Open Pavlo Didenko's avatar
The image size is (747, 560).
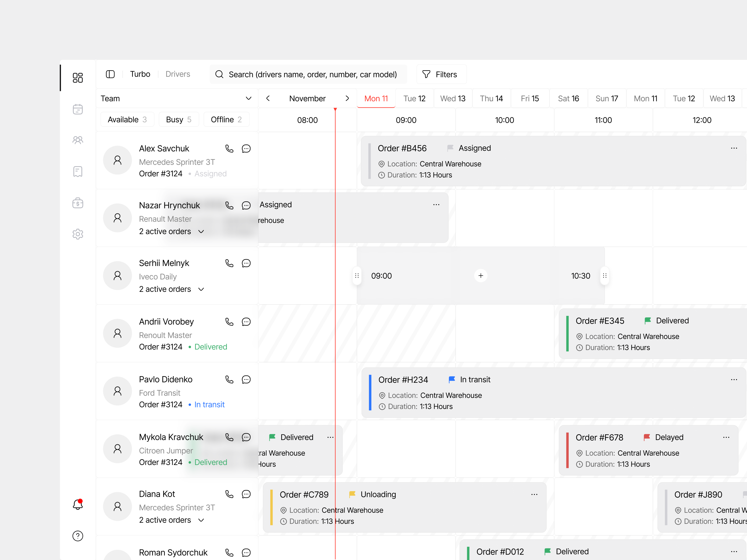(117, 391)
